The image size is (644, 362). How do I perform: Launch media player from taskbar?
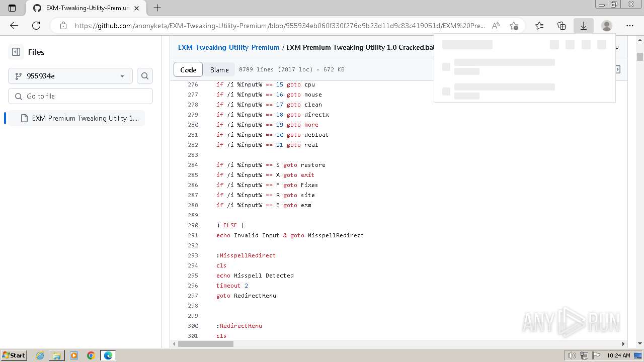point(74,355)
